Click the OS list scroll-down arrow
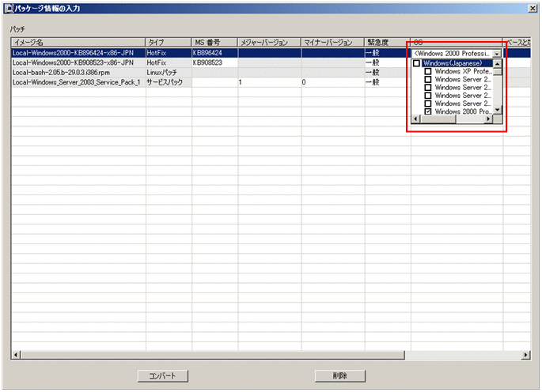 [x=497, y=111]
